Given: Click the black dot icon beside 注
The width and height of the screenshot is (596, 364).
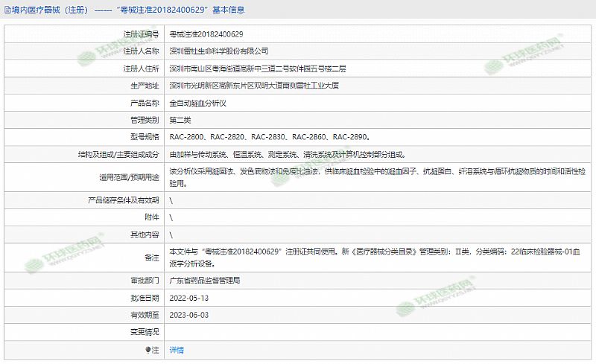Looking at the screenshot, I should [148, 349].
